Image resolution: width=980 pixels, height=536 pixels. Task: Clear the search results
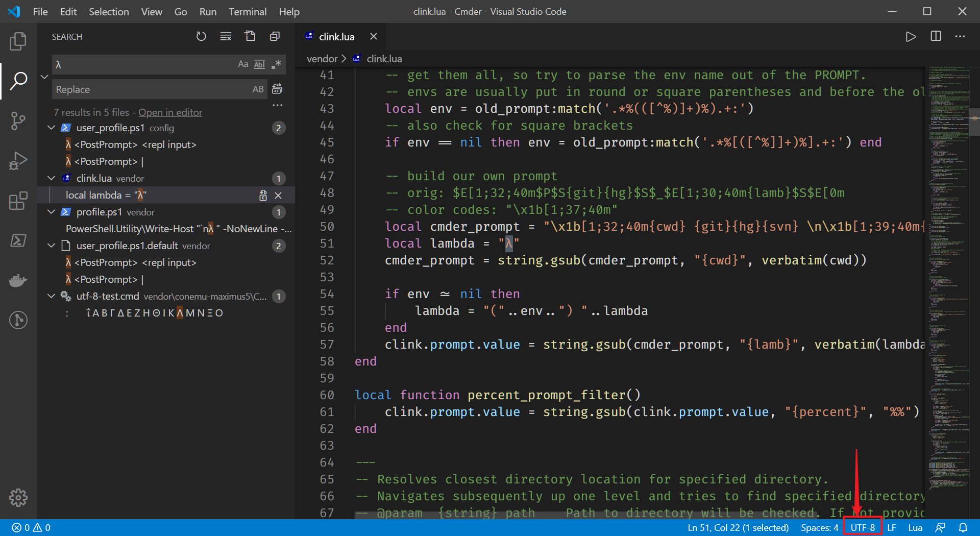[x=226, y=36]
